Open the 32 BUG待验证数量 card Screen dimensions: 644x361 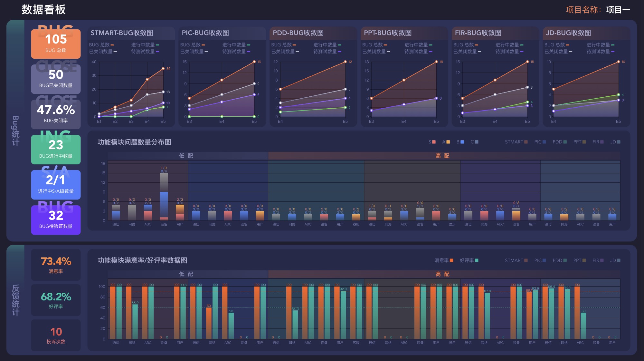point(56,220)
